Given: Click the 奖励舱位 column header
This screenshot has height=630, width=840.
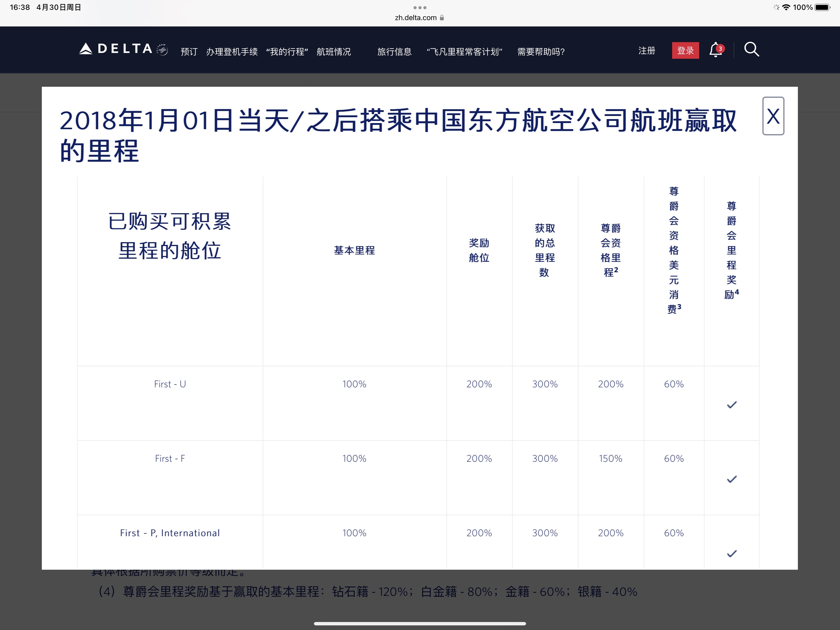Looking at the screenshot, I should click(479, 250).
